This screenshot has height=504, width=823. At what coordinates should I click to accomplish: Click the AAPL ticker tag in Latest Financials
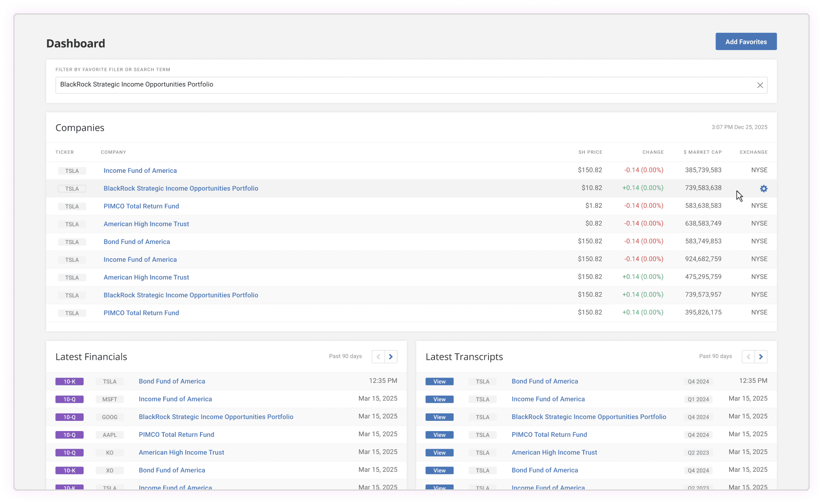point(110,435)
